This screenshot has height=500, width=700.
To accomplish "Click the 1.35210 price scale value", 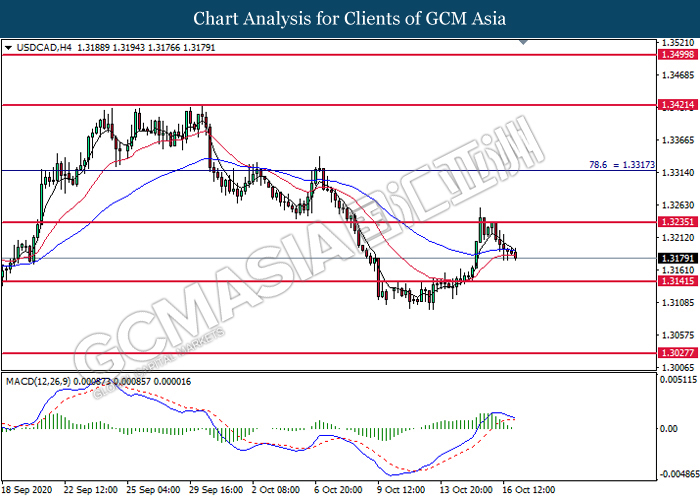I will pos(678,43).
